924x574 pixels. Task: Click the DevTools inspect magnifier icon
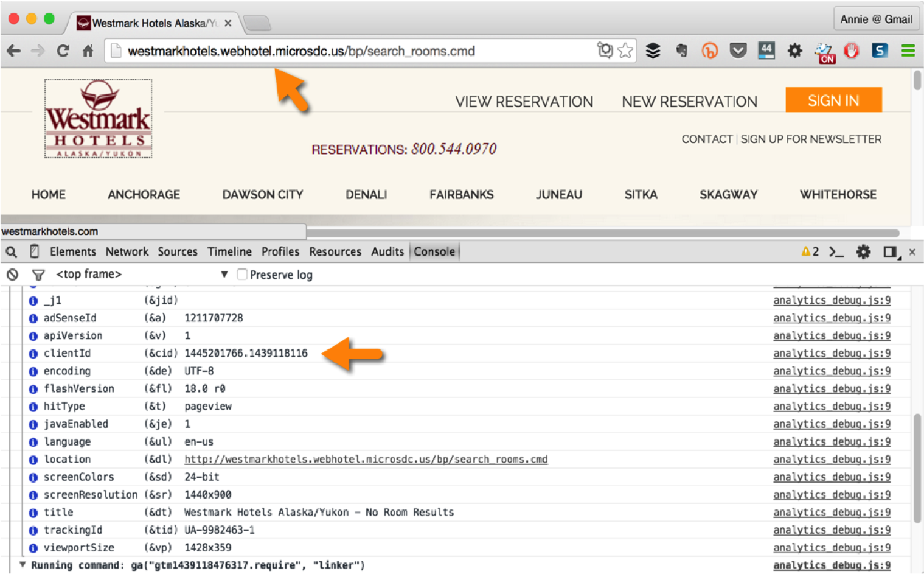pyautogui.click(x=12, y=251)
